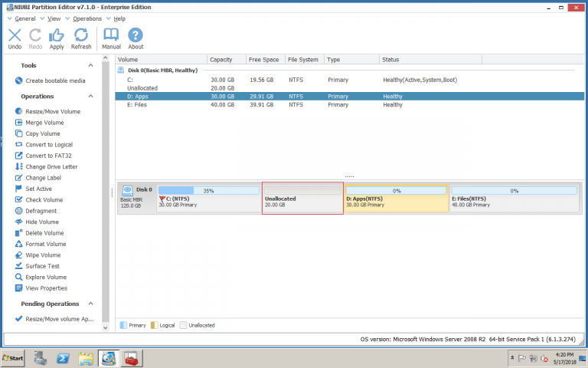Select the E: Files volume row
The width and height of the screenshot is (588, 368).
(x=350, y=105)
